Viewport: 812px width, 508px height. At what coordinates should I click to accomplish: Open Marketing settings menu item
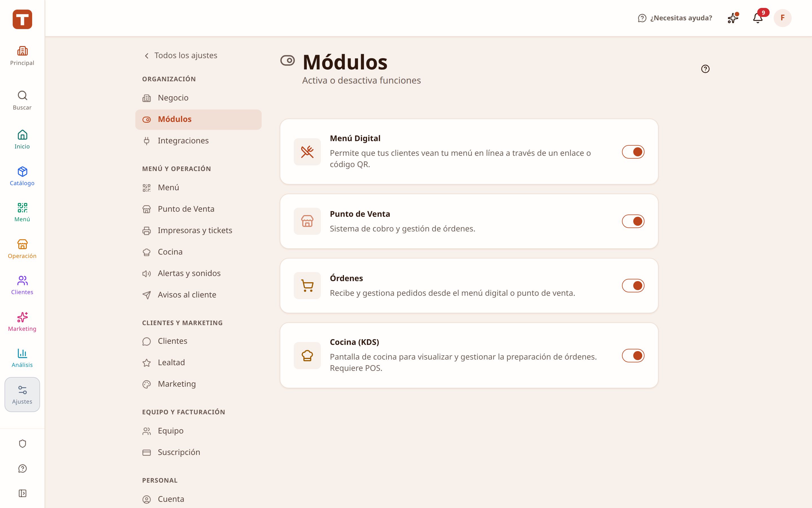[198, 384]
